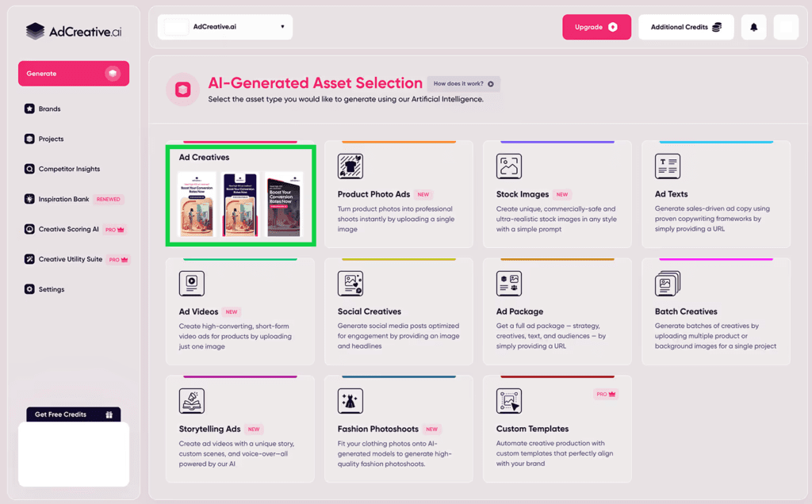Select the Product Photo Ads icon
Image resolution: width=812 pixels, height=504 pixels.
[x=350, y=166]
